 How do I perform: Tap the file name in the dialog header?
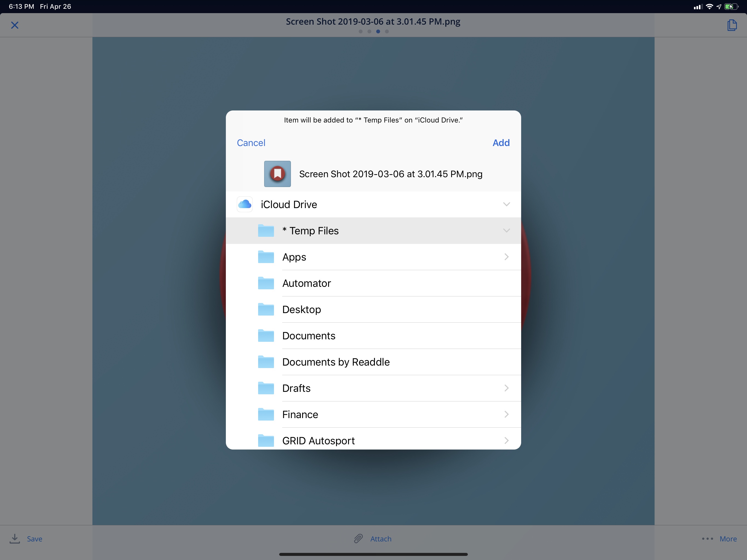click(x=391, y=174)
